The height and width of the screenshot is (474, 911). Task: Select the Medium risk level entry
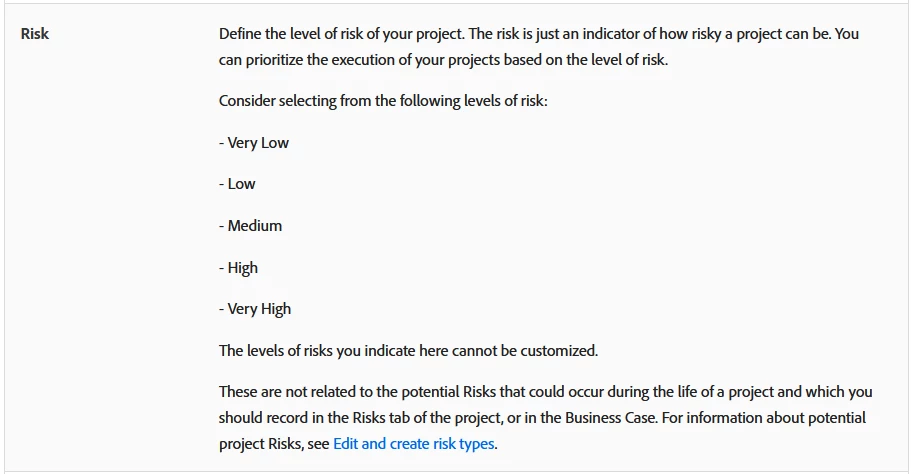[x=250, y=226]
